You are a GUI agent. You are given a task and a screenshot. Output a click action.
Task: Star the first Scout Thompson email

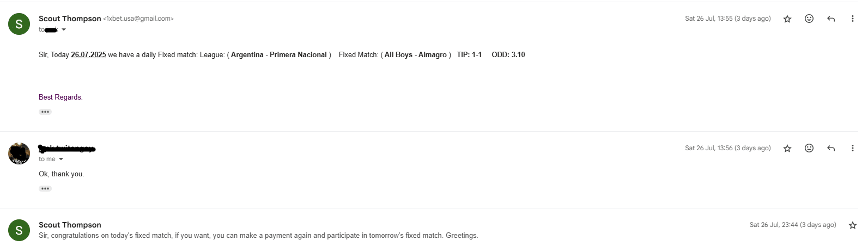click(787, 19)
